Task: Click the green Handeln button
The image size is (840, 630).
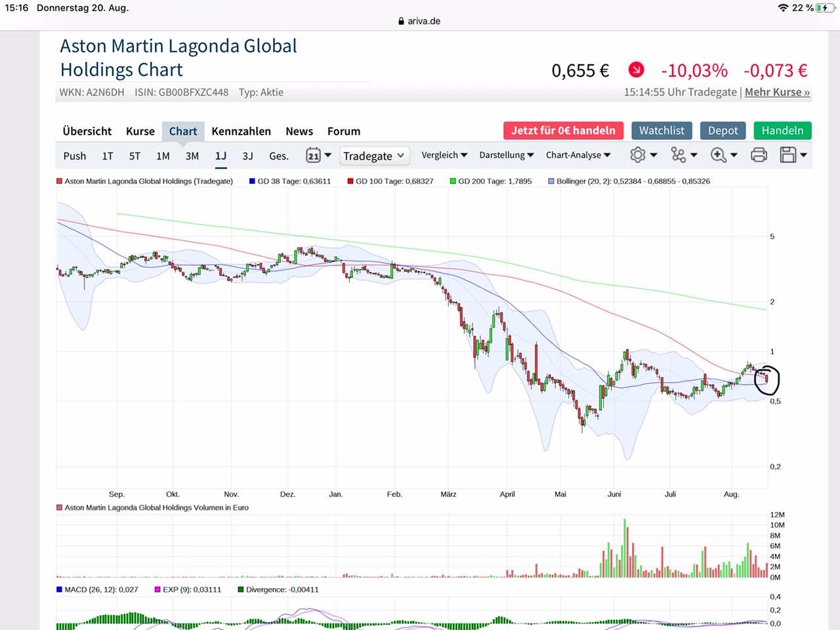Action: point(782,131)
